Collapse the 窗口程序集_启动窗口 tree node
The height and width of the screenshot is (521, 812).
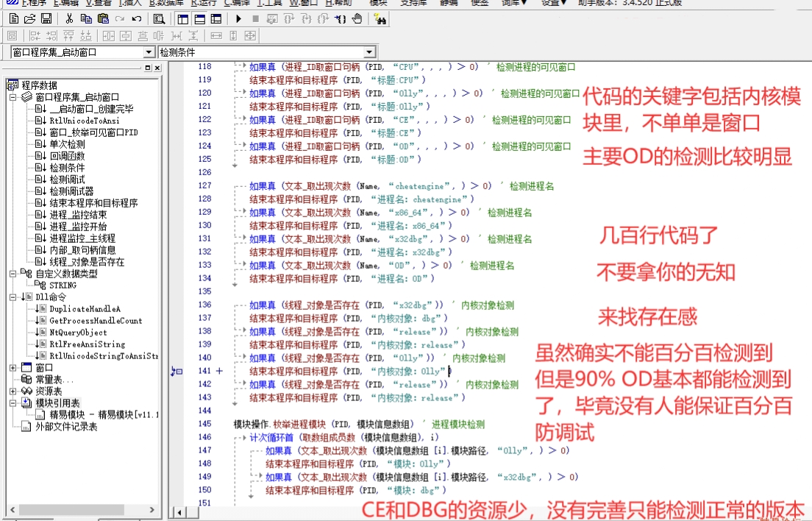pos(13,97)
